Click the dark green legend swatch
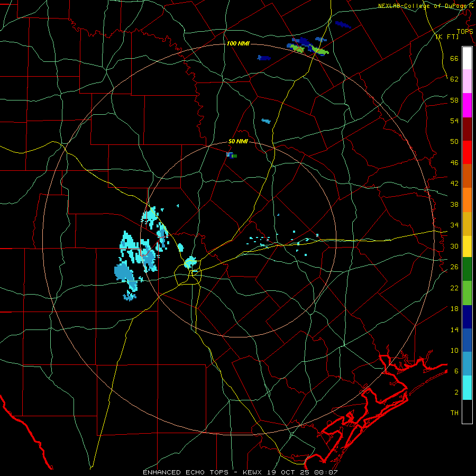The width and height of the screenshot is (476, 476). [x=467, y=269]
